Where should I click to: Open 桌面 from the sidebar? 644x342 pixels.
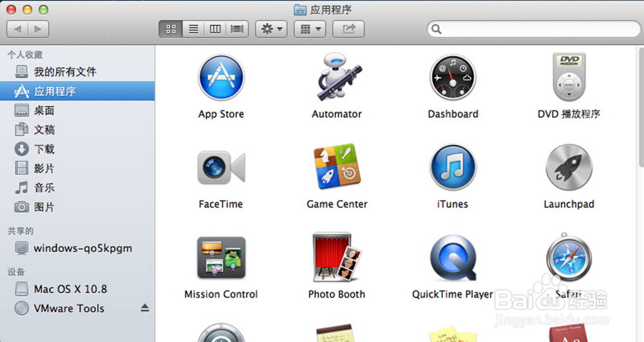click(77, 110)
